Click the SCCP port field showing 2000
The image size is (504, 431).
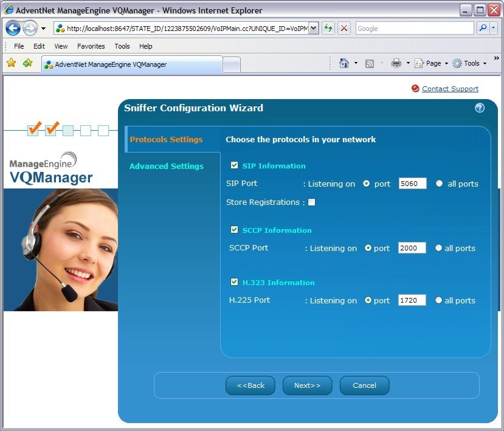pyautogui.click(x=412, y=248)
